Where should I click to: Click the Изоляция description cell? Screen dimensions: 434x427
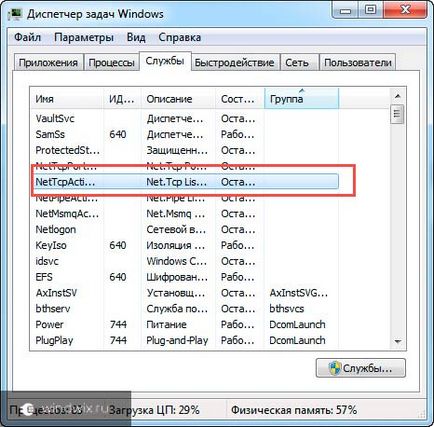point(175,245)
